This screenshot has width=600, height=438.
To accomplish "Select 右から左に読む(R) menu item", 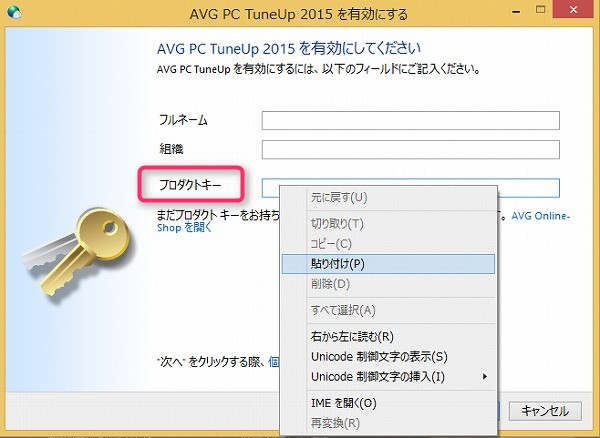I will click(x=388, y=336).
